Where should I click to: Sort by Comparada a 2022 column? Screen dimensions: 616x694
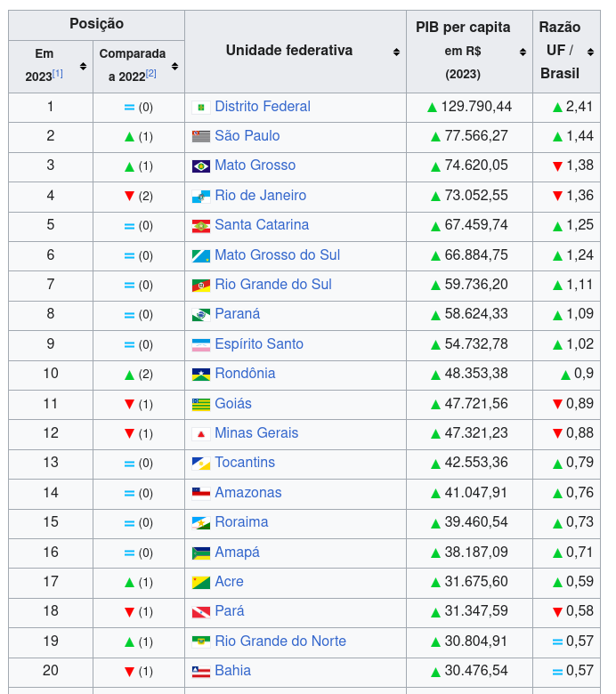pyautogui.click(x=175, y=67)
